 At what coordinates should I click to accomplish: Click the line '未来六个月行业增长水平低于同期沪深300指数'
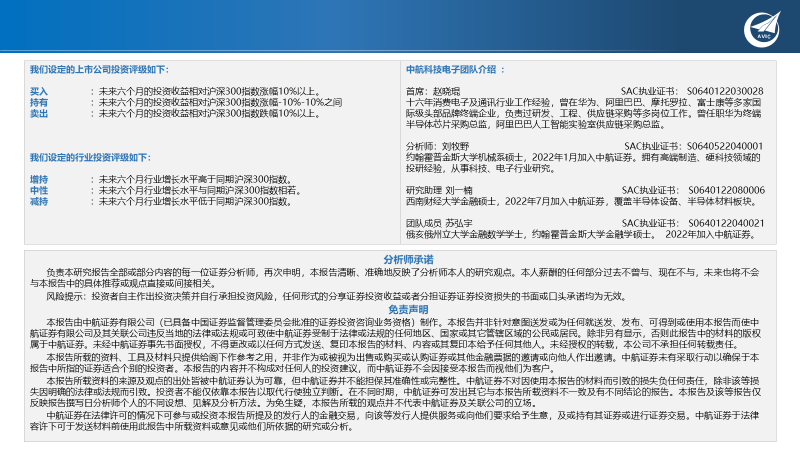[x=196, y=202]
